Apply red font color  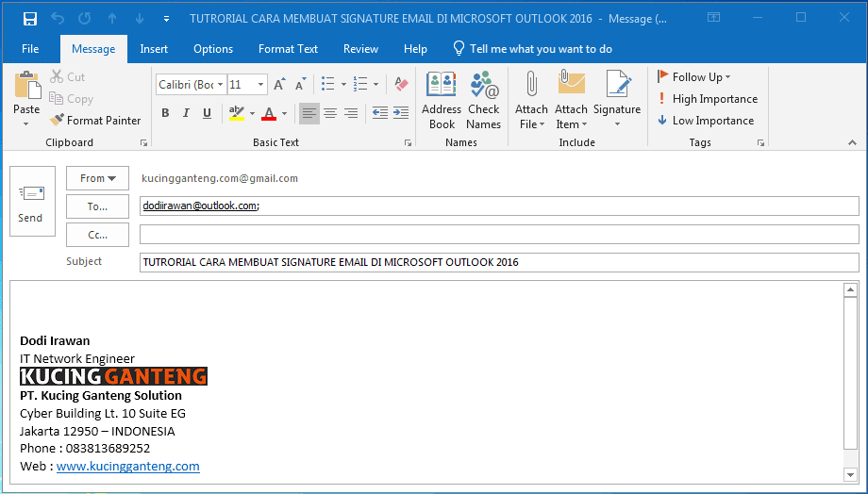pyautogui.click(x=269, y=113)
